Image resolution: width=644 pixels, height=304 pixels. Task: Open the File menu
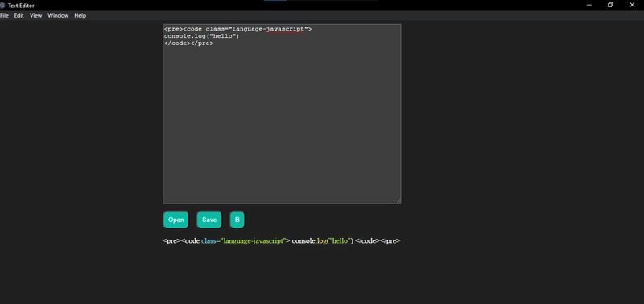(4, 15)
